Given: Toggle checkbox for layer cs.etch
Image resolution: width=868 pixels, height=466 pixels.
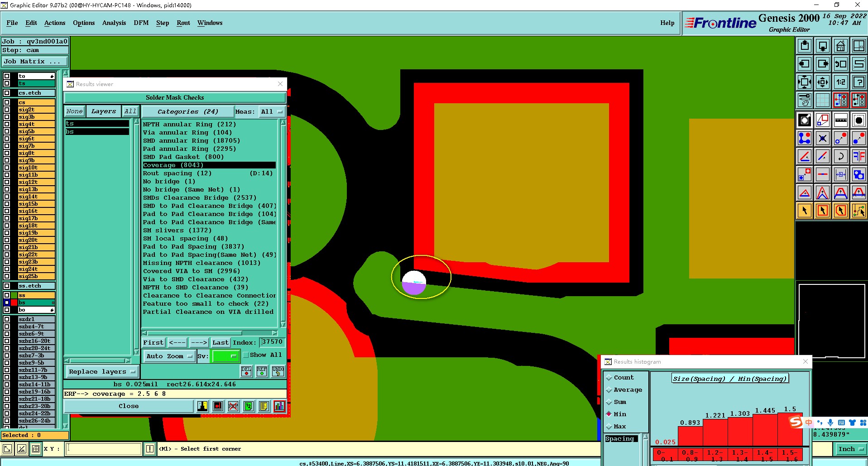Looking at the screenshot, I should [7, 93].
